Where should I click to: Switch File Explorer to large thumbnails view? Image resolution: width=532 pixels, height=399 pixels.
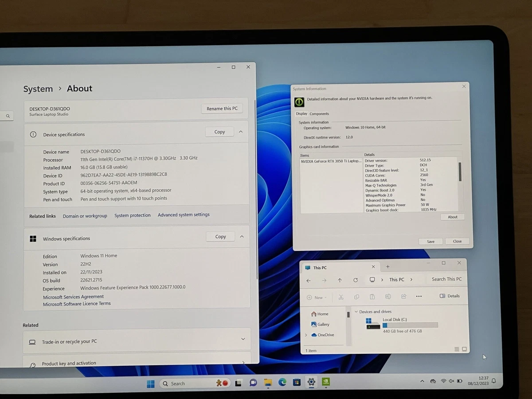[464, 349]
